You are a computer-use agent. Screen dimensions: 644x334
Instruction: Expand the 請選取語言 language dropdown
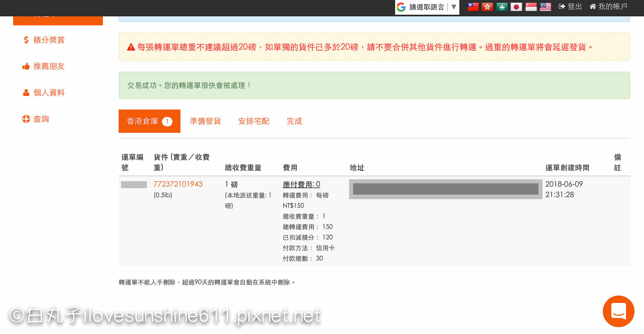(426, 7)
